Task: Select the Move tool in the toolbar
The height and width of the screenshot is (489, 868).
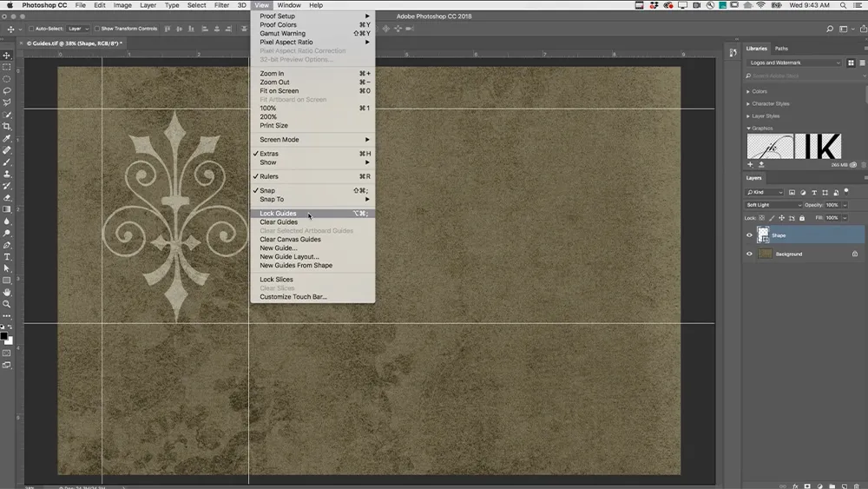Action: [7, 56]
